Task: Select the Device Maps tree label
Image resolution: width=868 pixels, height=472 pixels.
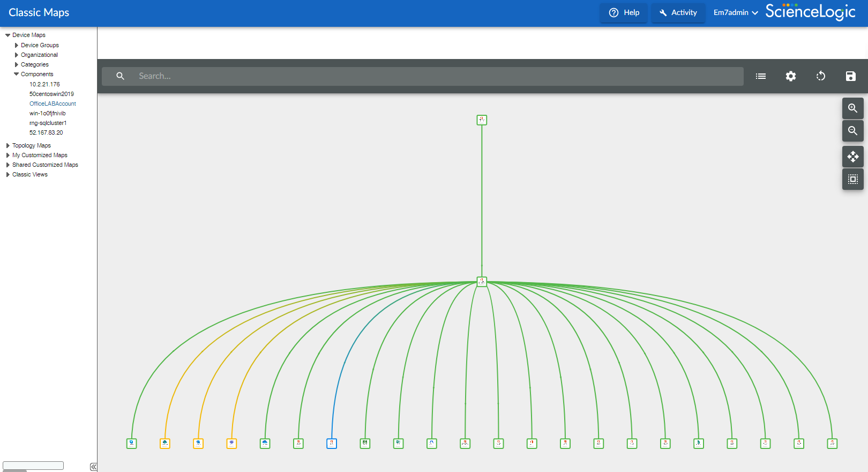Action: [29, 35]
